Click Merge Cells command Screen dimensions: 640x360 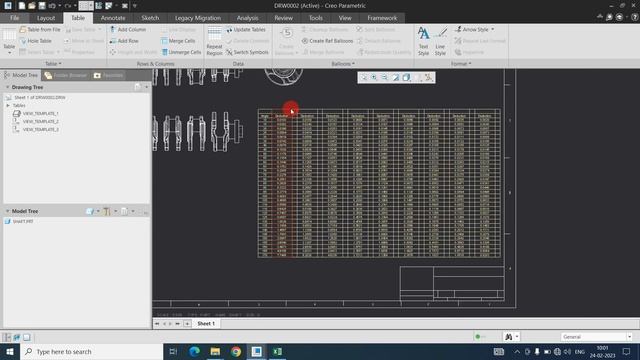coord(178,41)
